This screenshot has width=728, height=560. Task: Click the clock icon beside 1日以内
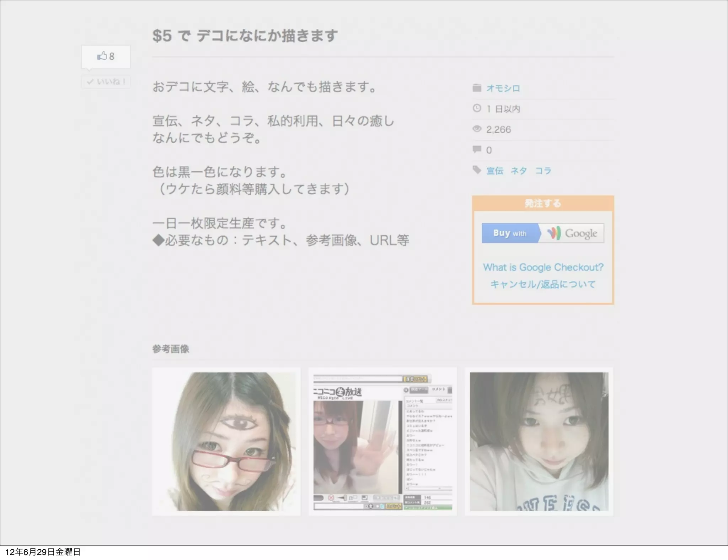477,108
